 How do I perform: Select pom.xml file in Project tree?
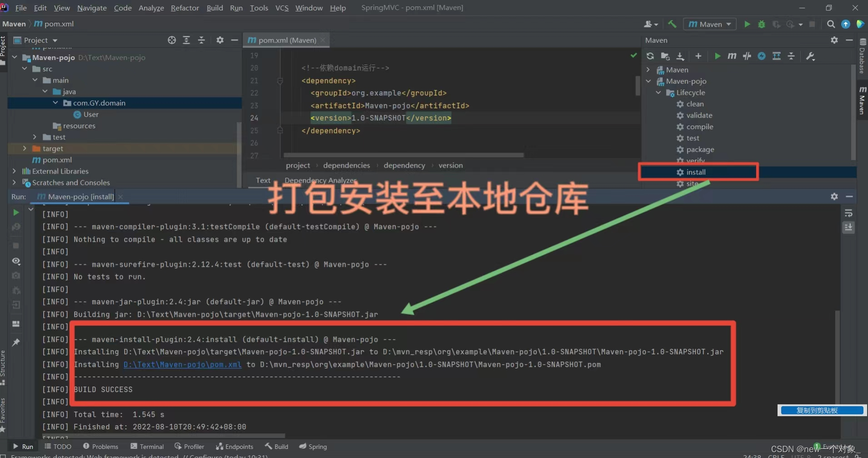(57, 159)
